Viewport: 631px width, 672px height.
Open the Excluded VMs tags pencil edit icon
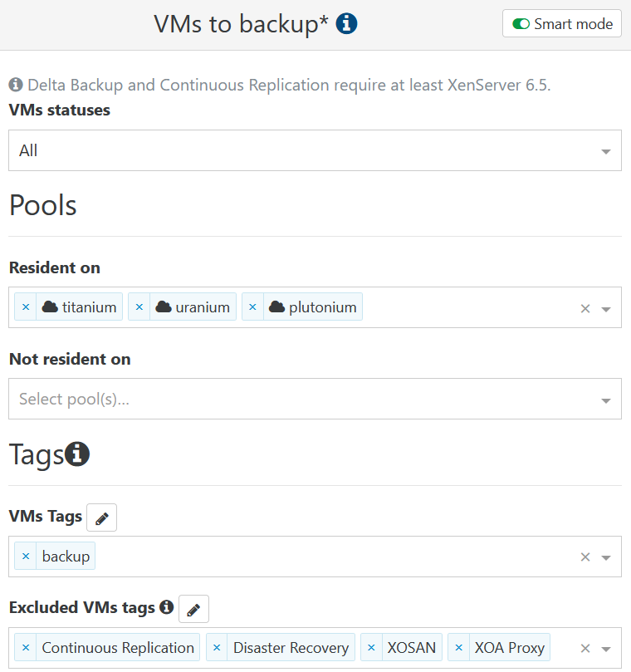pyautogui.click(x=193, y=608)
